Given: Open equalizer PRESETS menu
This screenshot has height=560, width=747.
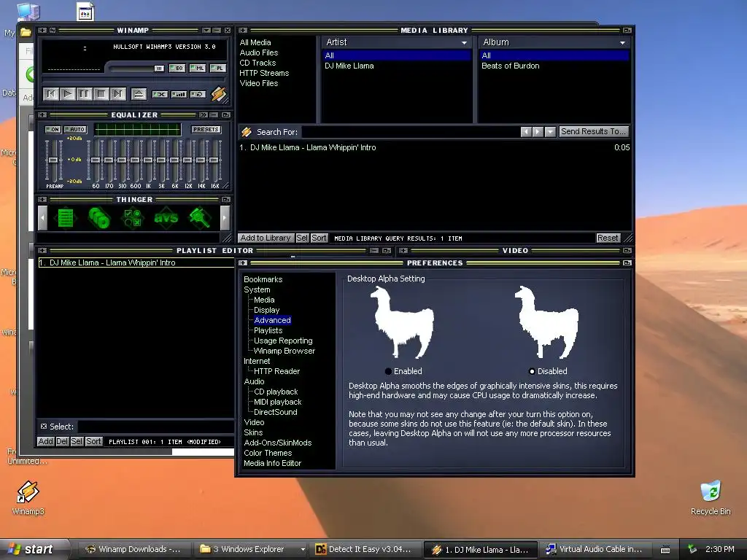Looking at the screenshot, I should click(x=206, y=130).
